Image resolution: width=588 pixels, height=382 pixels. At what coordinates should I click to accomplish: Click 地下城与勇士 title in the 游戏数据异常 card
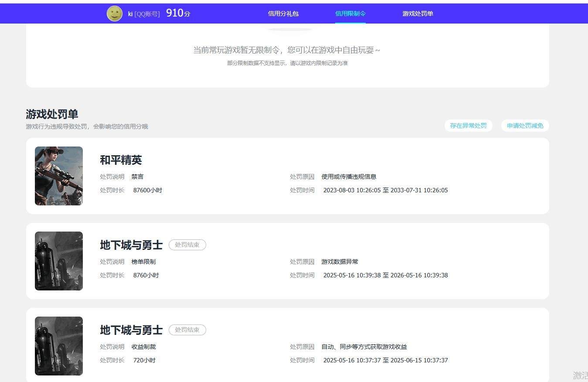[x=131, y=245]
